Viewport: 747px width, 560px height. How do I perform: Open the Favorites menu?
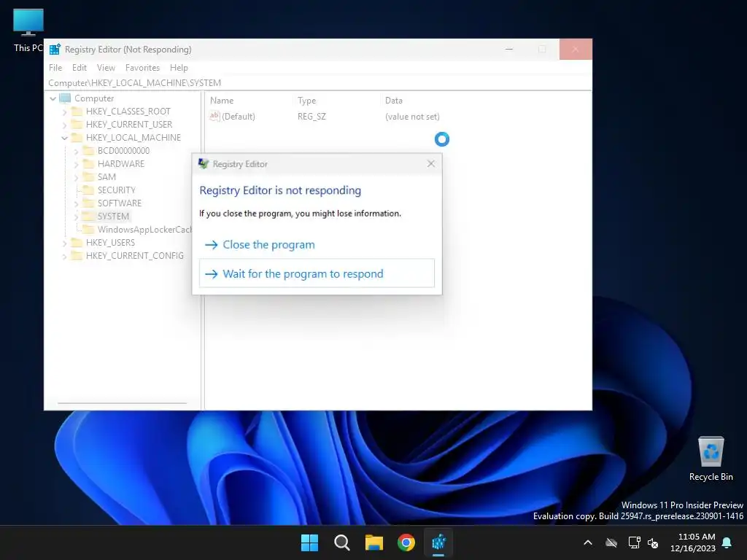[x=142, y=68]
